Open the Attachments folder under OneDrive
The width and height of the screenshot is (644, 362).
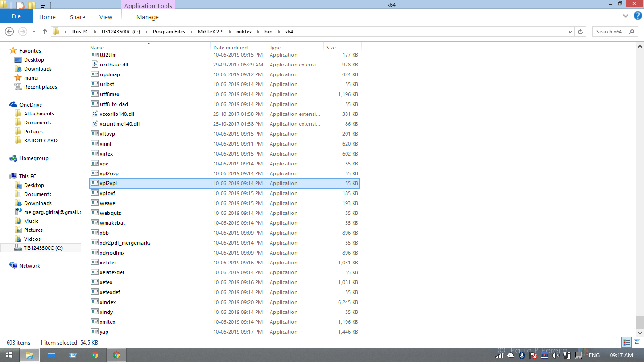point(39,114)
